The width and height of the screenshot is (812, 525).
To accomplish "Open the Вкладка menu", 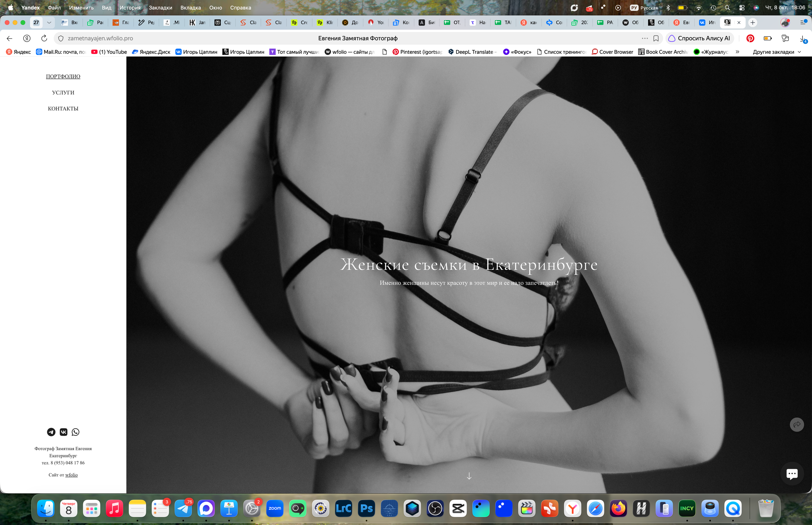I will 191,8.
